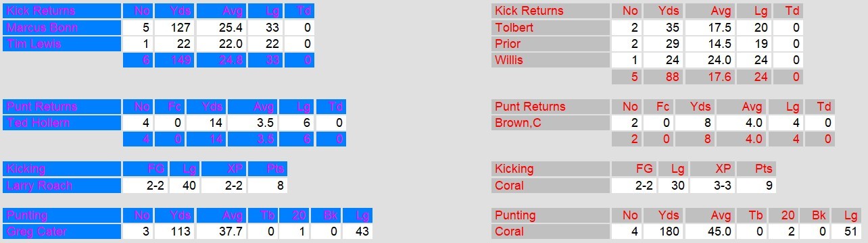This screenshot has height=243, width=868.
Task: Select Marcus Bonn's 127 yards cell
Action: click(175, 28)
